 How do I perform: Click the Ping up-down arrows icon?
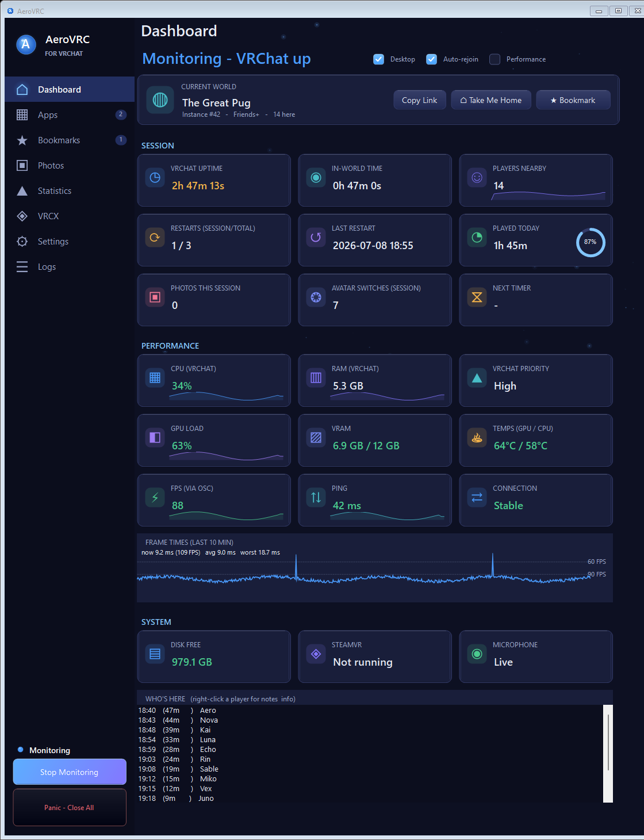tap(316, 498)
